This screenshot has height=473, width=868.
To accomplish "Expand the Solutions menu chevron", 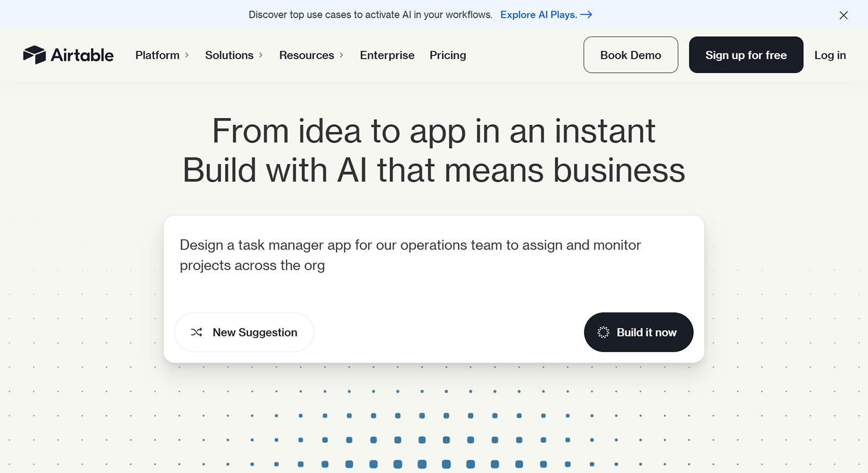I will (261, 55).
